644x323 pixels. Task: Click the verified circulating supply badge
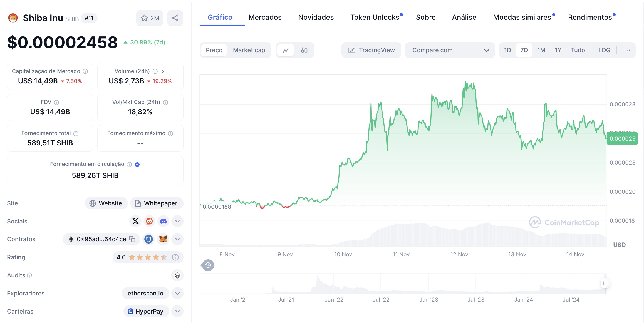click(137, 165)
